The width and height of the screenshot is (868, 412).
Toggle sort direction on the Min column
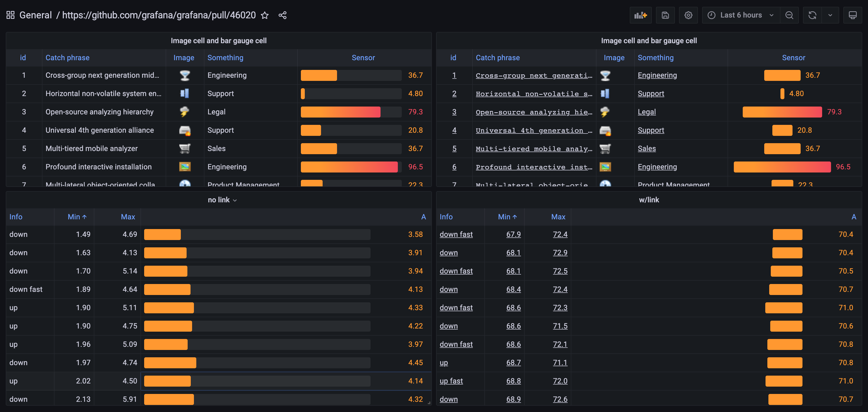(x=77, y=217)
